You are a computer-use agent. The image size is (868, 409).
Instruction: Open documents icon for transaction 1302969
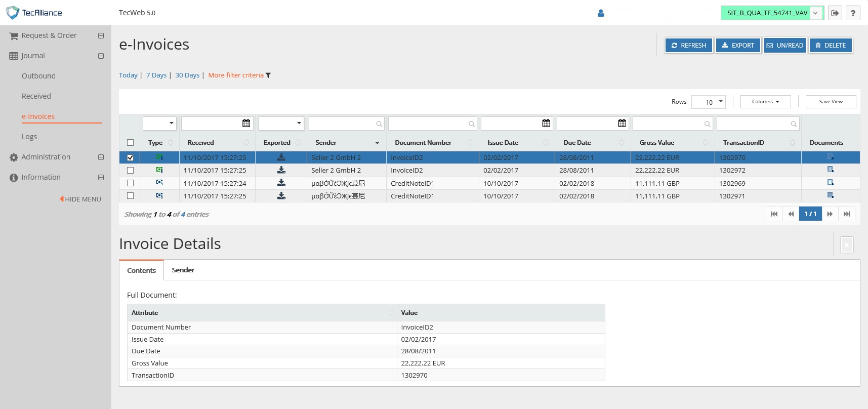[x=831, y=183]
